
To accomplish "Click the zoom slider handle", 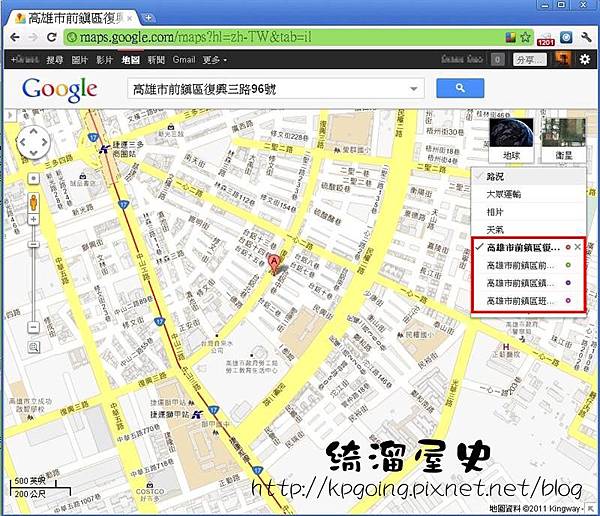I will click(x=34, y=244).
